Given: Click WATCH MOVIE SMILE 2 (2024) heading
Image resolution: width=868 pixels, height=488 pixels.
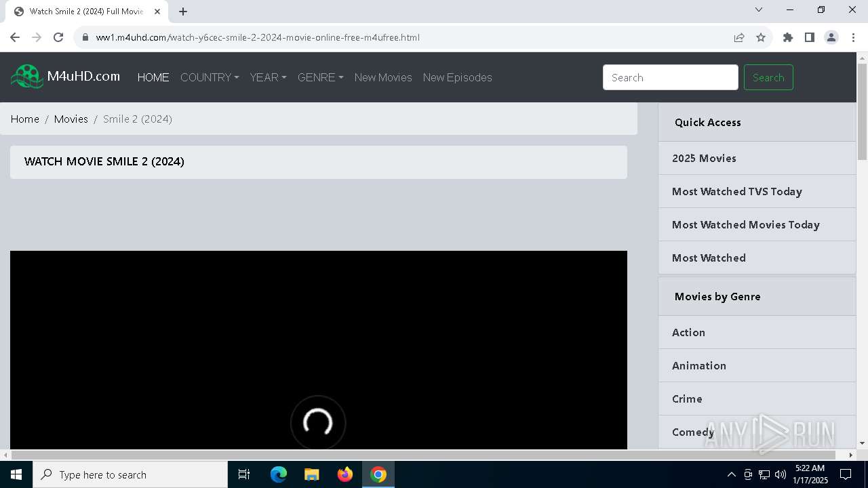Looking at the screenshot, I should [104, 161].
